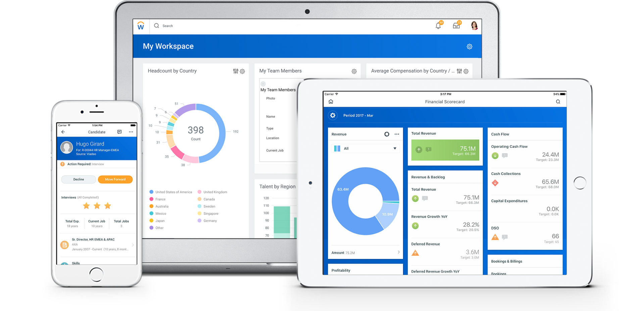Click the Decline button for the candidate
The width and height of the screenshot is (644, 311).
78,179
